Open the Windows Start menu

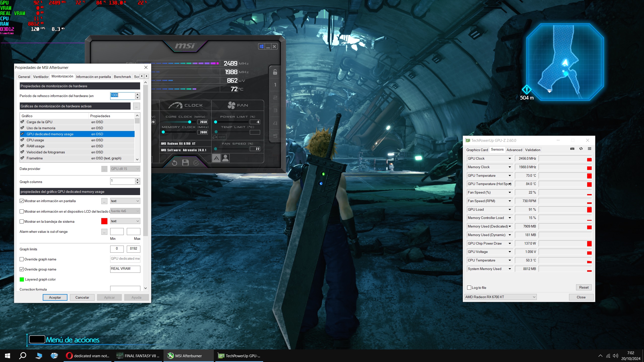pyautogui.click(x=8, y=356)
